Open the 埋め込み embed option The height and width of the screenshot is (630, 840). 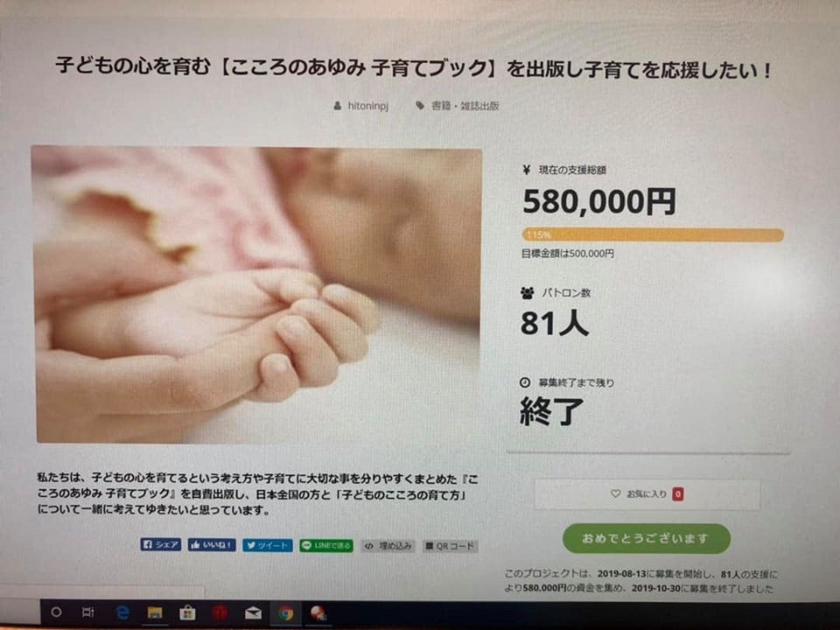coord(388,546)
